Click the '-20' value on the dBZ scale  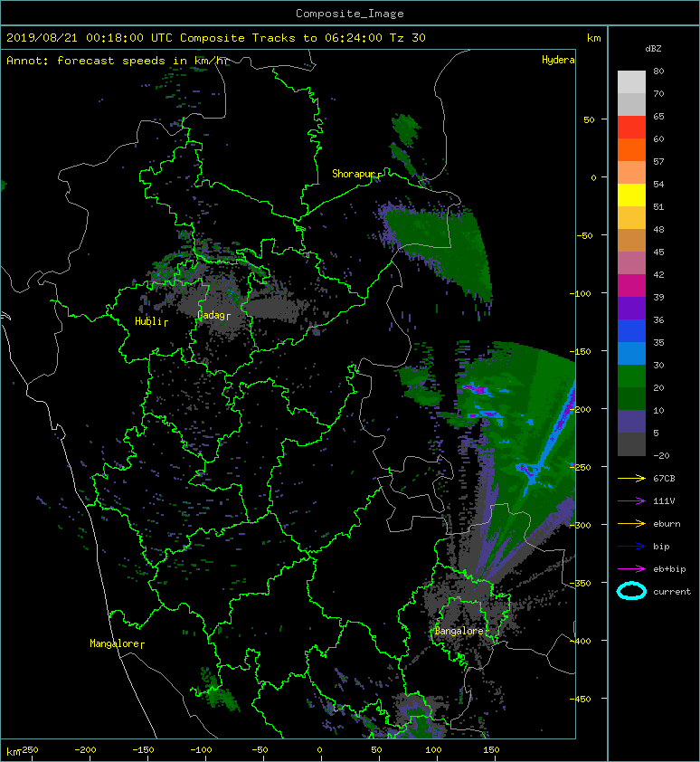coord(661,456)
